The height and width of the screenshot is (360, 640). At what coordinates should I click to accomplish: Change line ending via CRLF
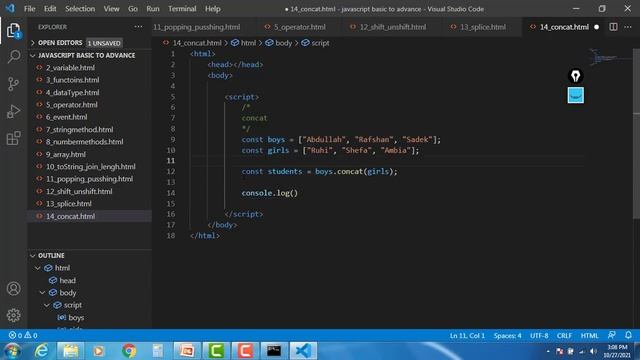(564, 336)
